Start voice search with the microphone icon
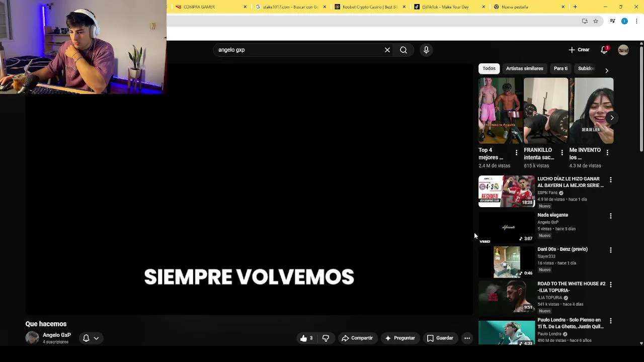Image resolution: width=644 pixels, height=362 pixels. tap(426, 50)
